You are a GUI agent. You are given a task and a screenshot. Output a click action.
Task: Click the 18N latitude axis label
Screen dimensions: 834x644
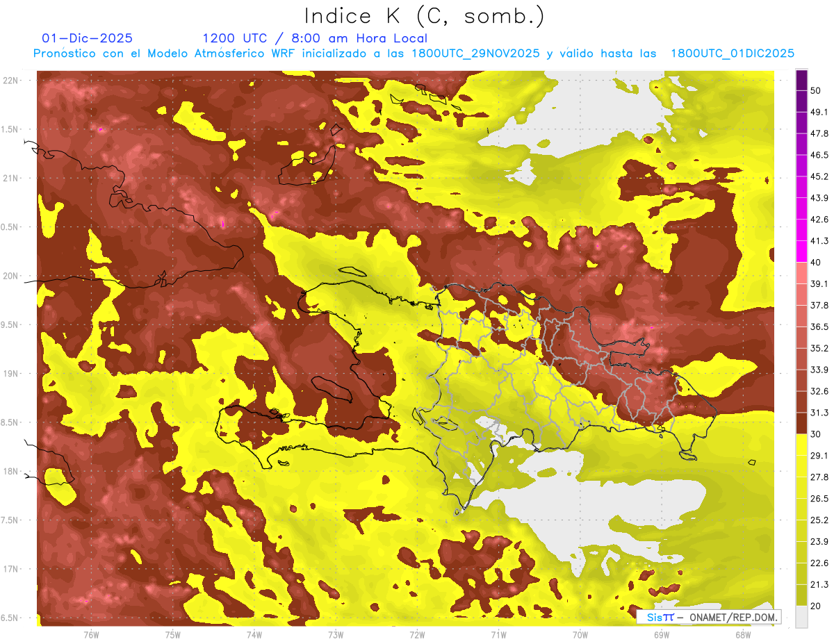click(10, 471)
